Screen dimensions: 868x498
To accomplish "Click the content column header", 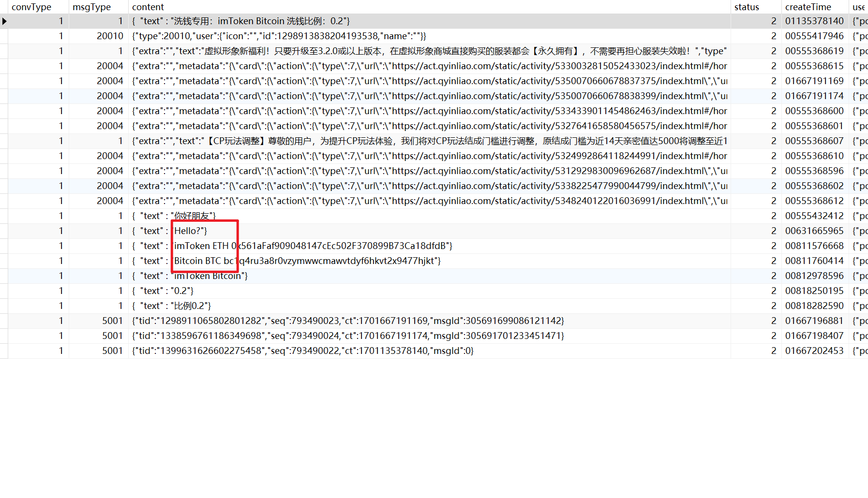I will (x=429, y=7).
